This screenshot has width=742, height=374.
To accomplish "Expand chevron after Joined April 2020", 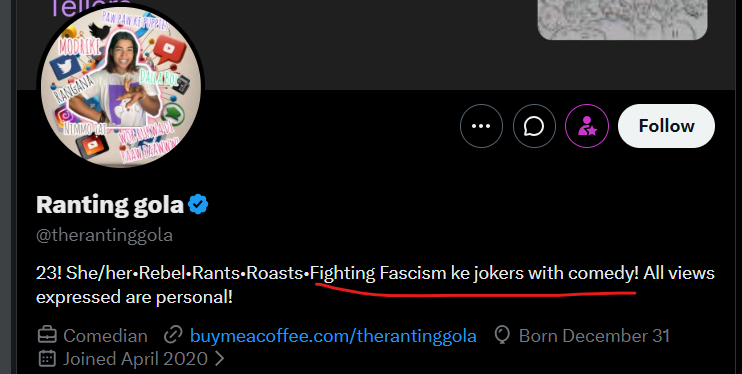I will pyautogui.click(x=219, y=358).
